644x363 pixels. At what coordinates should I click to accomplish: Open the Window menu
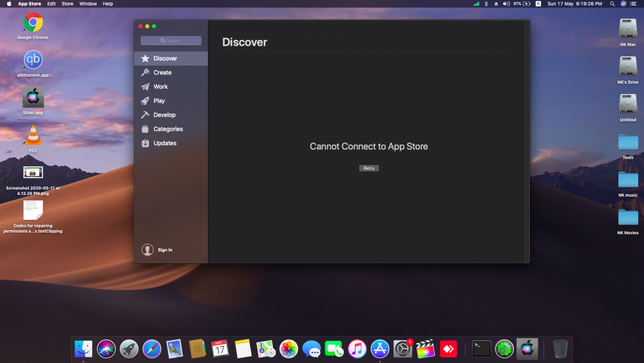88,4
